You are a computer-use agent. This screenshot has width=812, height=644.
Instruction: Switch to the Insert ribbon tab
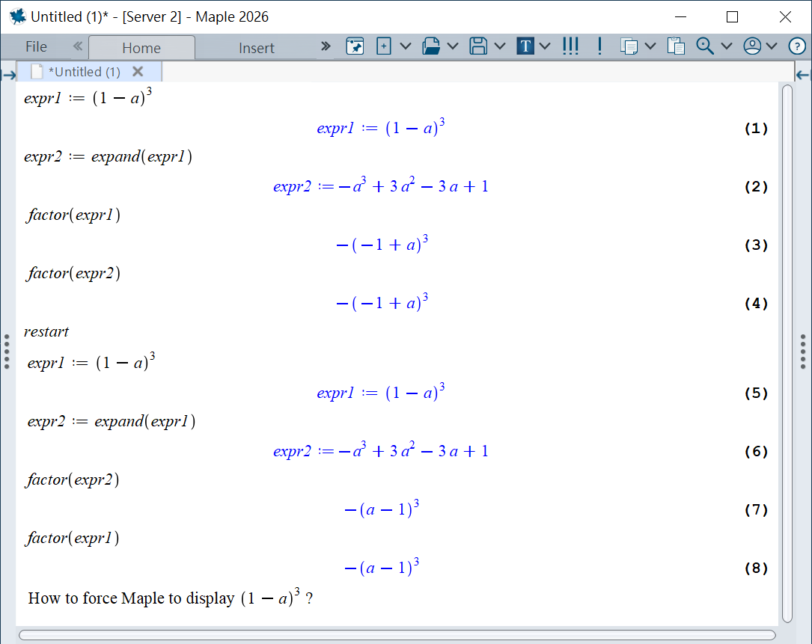pos(257,48)
